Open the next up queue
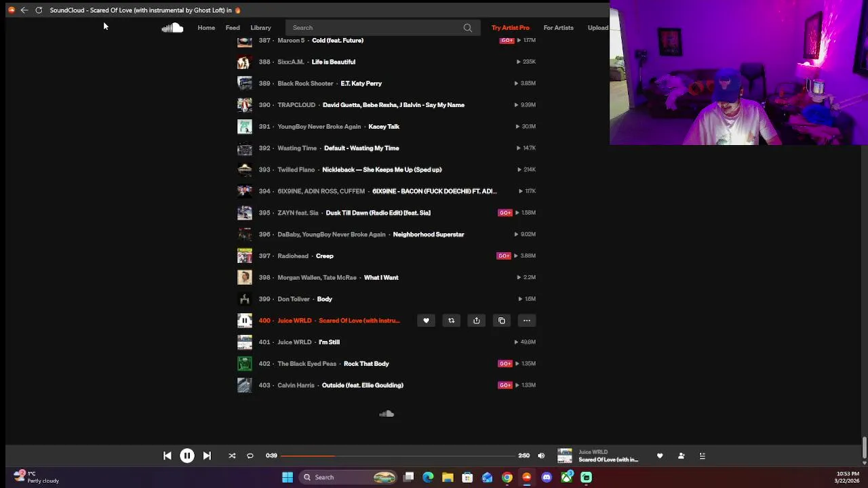This screenshot has height=488, width=868. pos(703,456)
